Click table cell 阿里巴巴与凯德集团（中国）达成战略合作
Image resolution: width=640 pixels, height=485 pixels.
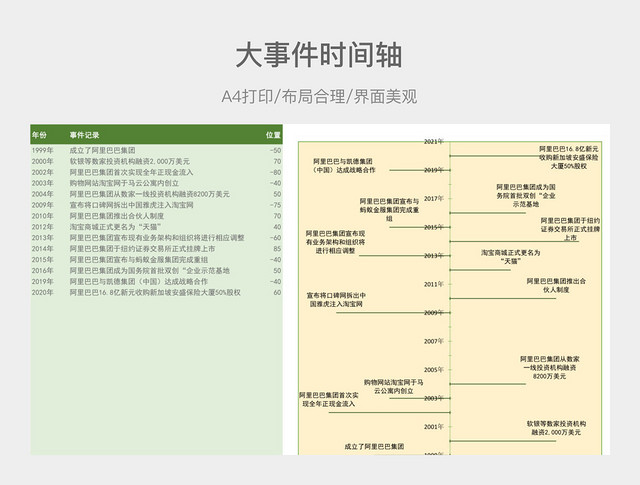[139, 282]
